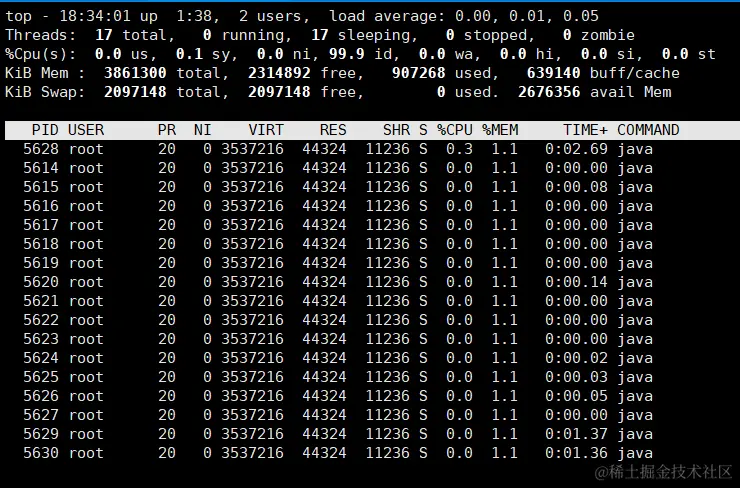Select PID 5624 in the thread list

pos(41,358)
